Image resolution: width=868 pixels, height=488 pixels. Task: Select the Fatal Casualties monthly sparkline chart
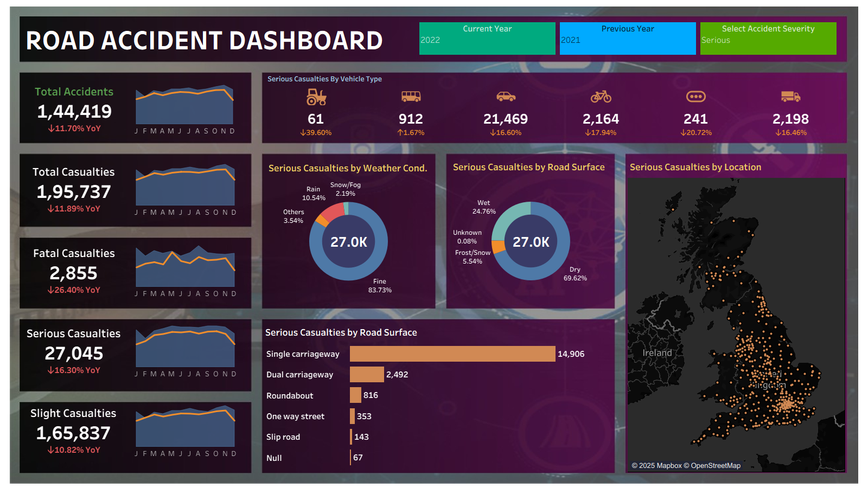click(x=185, y=266)
